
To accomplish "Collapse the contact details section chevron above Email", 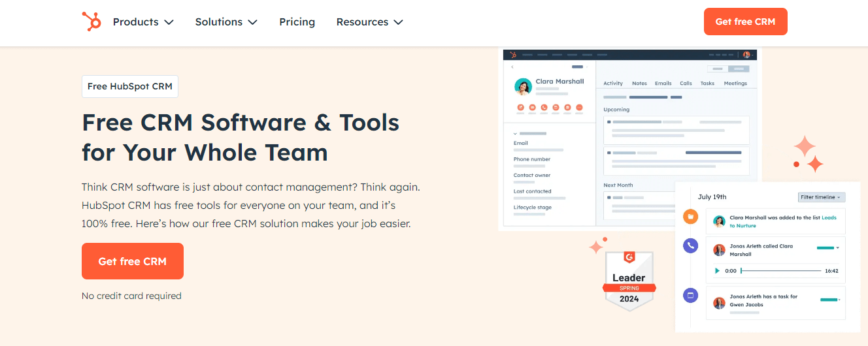I will pos(515,133).
